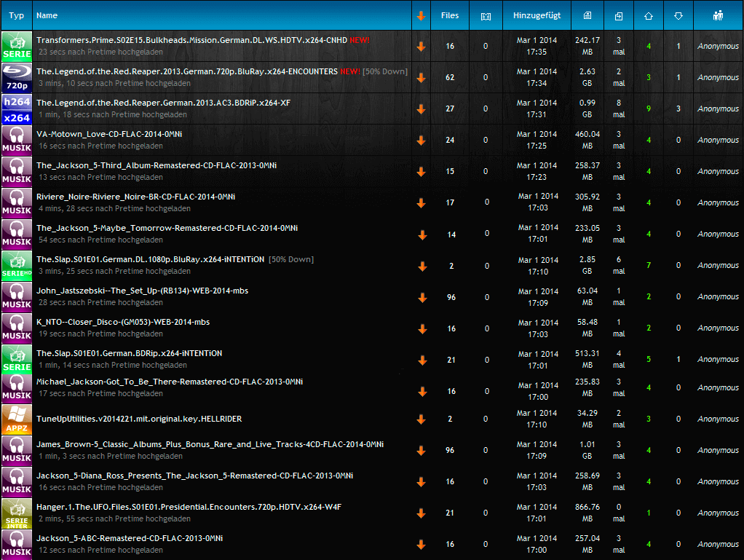
Task: Click MUSIK category icon beside VA-Motown_Love
Action: [17, 140]
